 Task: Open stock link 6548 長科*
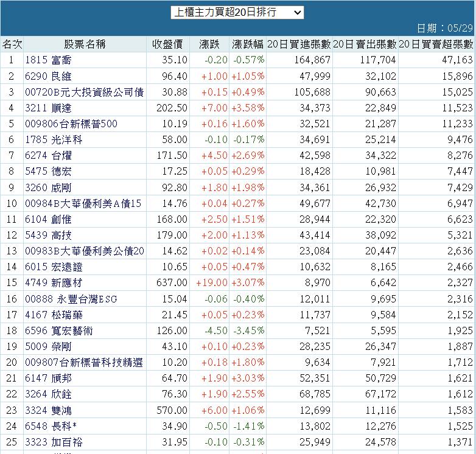click(51, 426)
